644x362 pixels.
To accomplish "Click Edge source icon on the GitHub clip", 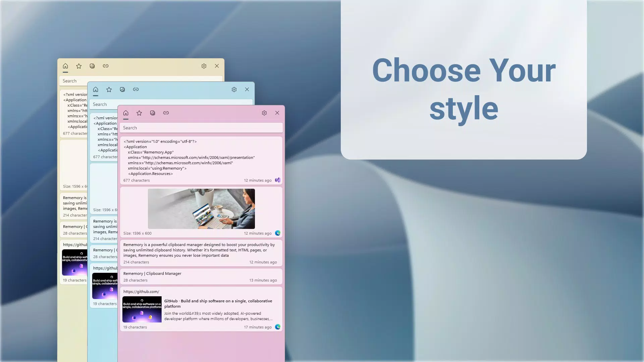I will [278, 327].
